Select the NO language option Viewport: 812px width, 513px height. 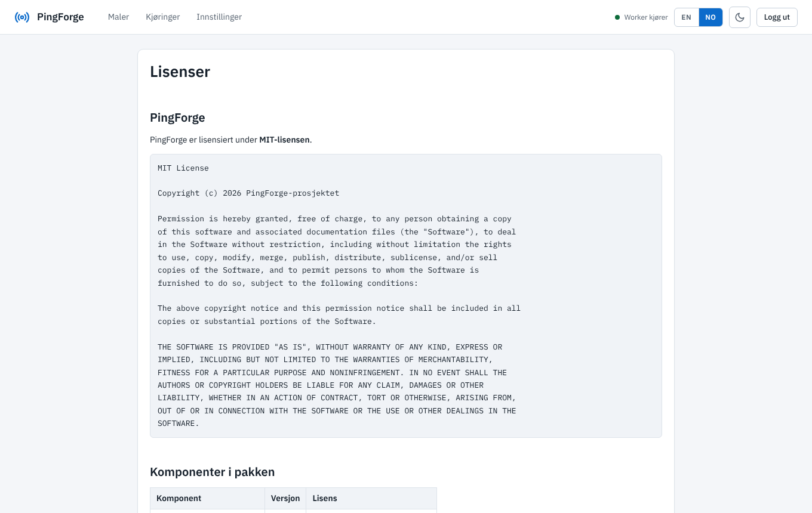[710, 17]
